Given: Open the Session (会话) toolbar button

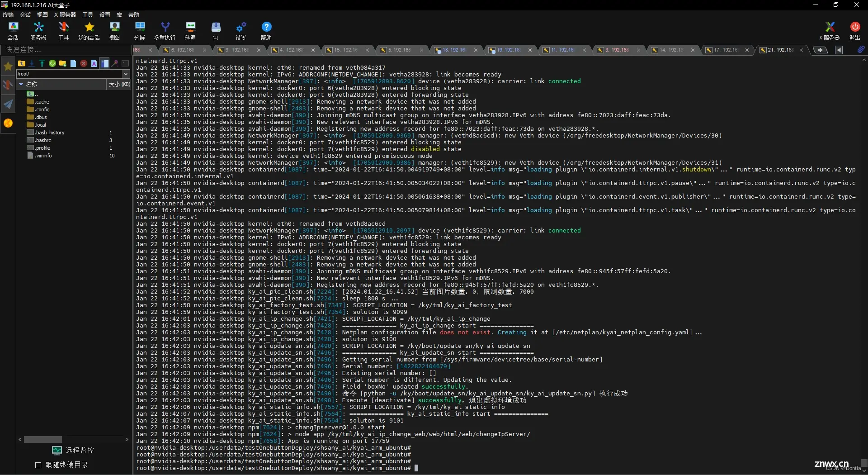Looking at the screenshot, I should [x=13, y=31].
